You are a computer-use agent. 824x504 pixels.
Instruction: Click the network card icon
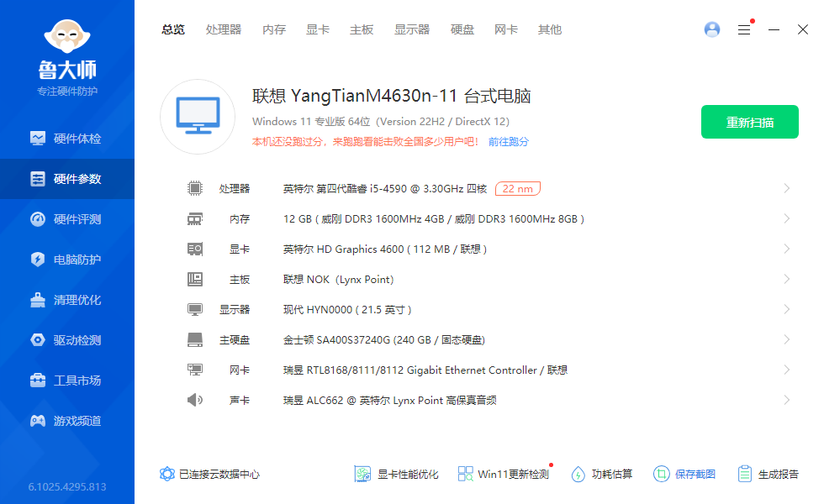(x=195, y=370)
